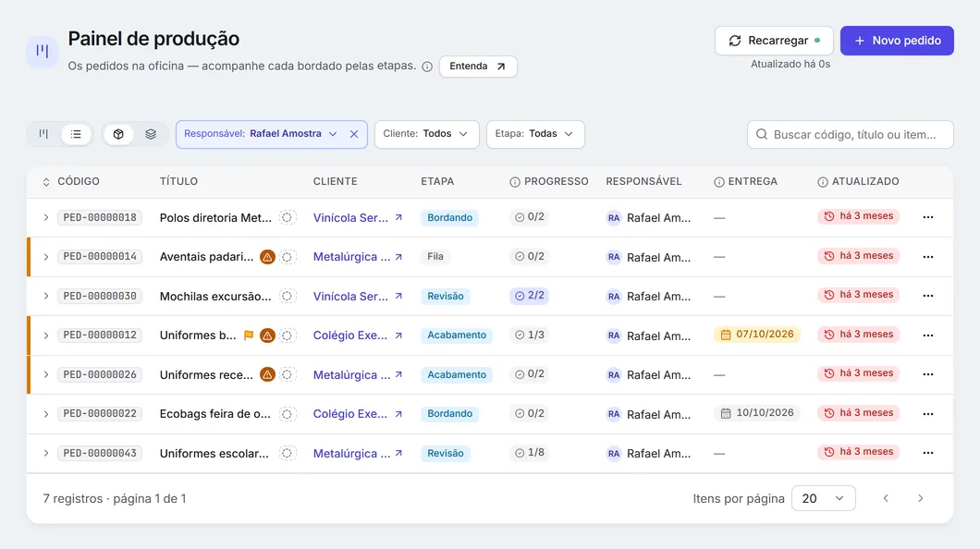Image resolution: width=980 pixels, height=549 pixels.
Task: Select the stacked layers view icon
Action: tap(151, 134)
